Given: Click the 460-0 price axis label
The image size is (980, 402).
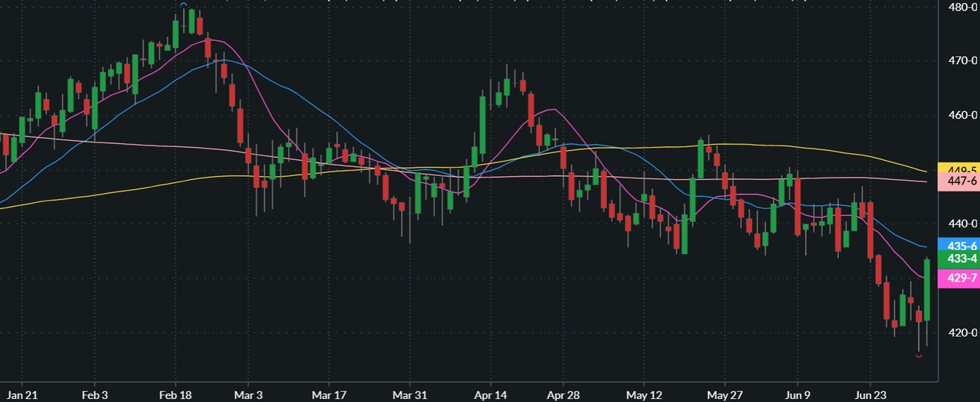Looking at the screenshot, I should pyautogui.click(x=963, y=116).
